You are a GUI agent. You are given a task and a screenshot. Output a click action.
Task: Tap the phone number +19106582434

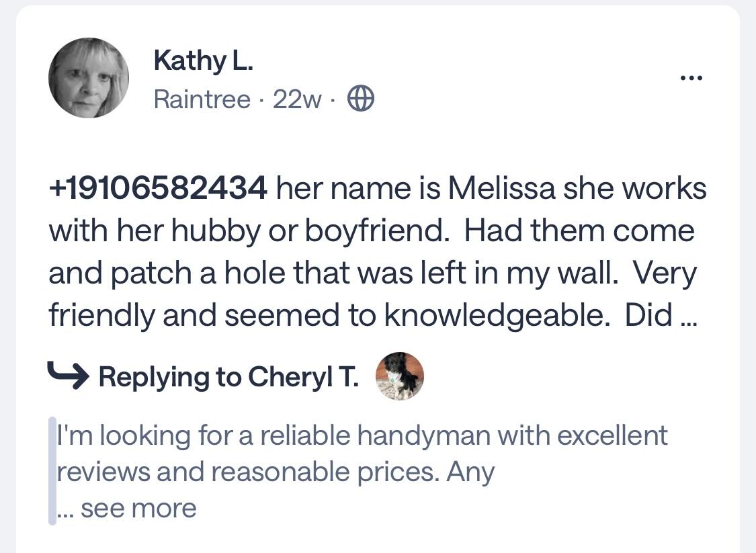(x=158, y=188)
